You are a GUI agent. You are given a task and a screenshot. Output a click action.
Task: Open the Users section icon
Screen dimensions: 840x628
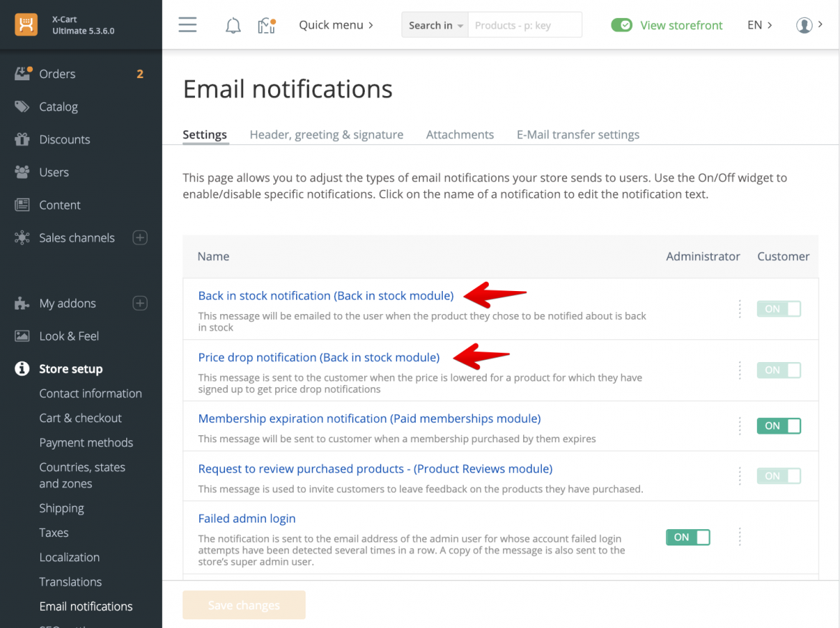point(22,172)
